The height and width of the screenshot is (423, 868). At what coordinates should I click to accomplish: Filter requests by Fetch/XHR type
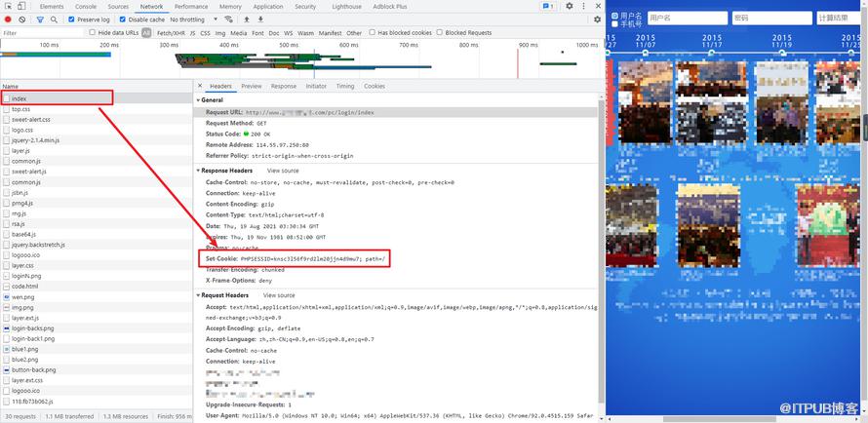pyautogui.click(x=171, y=32)
